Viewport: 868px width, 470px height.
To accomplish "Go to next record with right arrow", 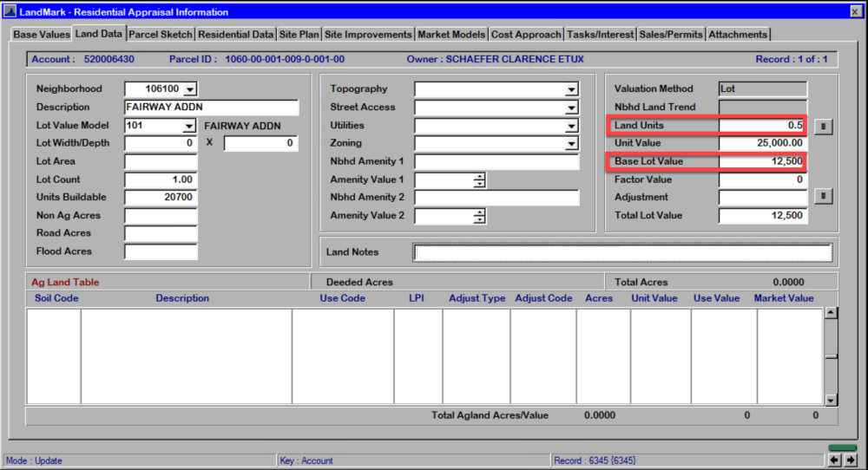I will (x=851, y=460).
